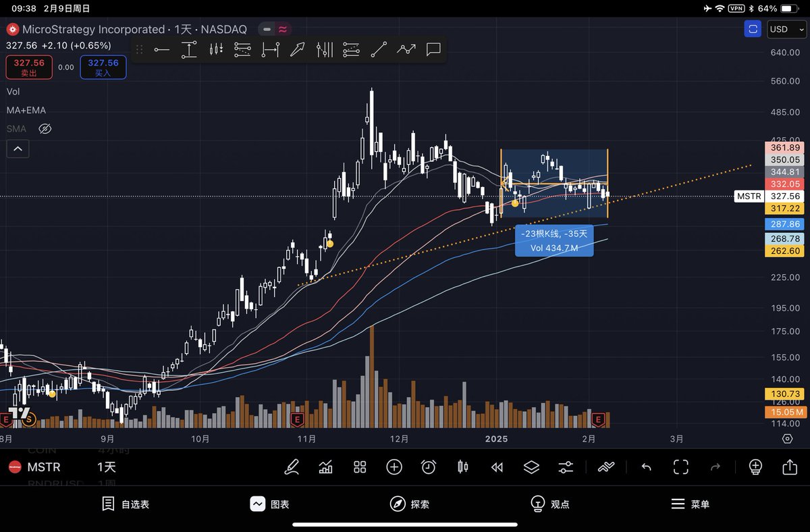Tap the 15.05M volume label
The width and height of the screenshot is (810, 532).
(x=786, y=412)
